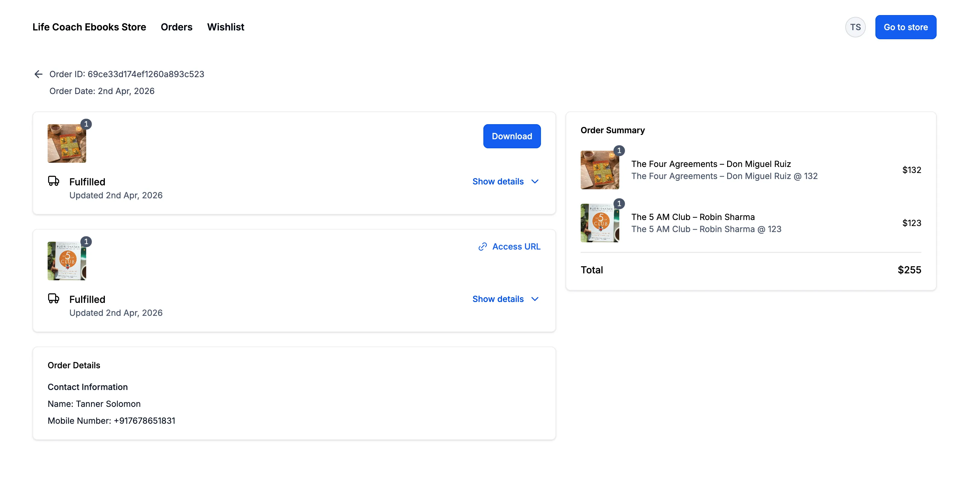Select Life Coach Ebooks Store home link

click(x=89, y=27)
